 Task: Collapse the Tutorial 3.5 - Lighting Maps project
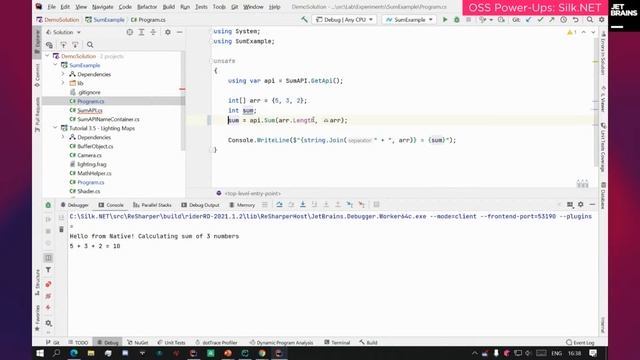55,128
